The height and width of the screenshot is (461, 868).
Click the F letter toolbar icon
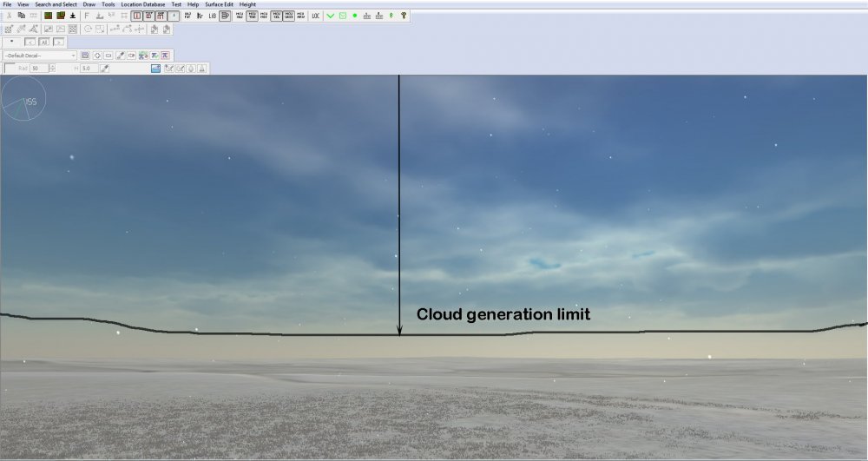coord(87,16)
